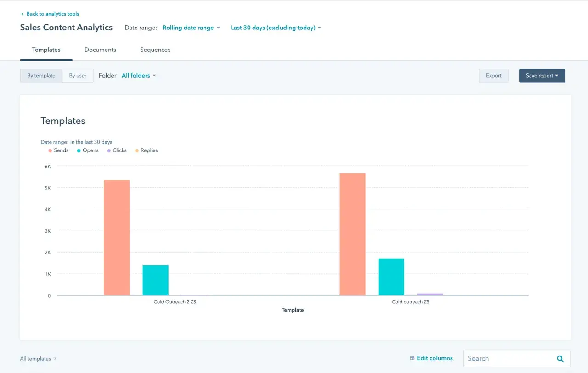Click the magnifier icon in Search box
The width and height of the screenshot is (588, 373).
click(560, 359)
